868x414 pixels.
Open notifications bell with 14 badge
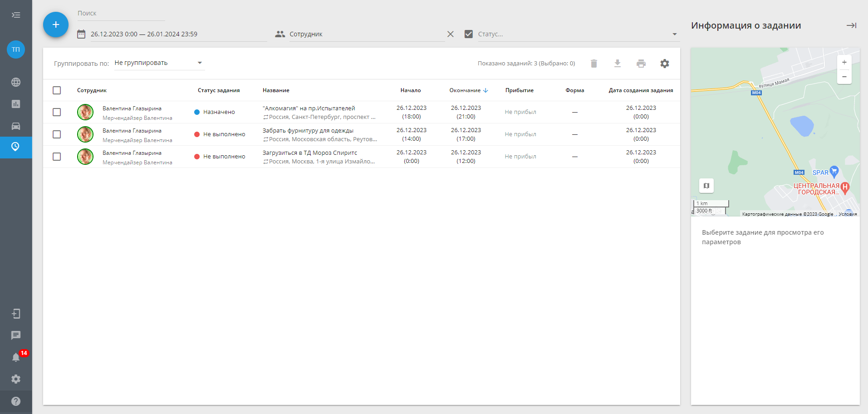point(16,357)
